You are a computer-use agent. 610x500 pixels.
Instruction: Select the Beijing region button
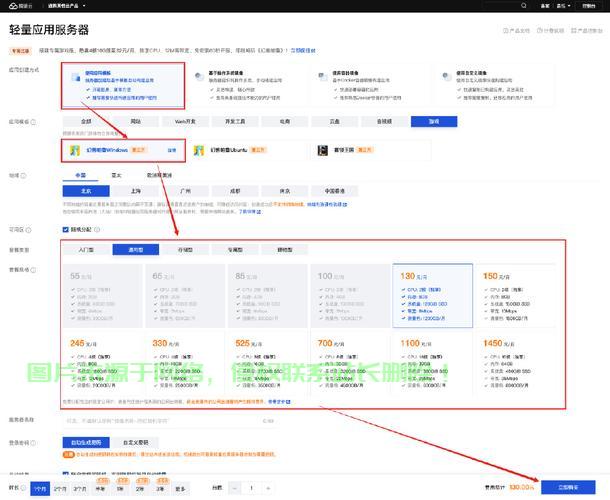pos(86,191)
